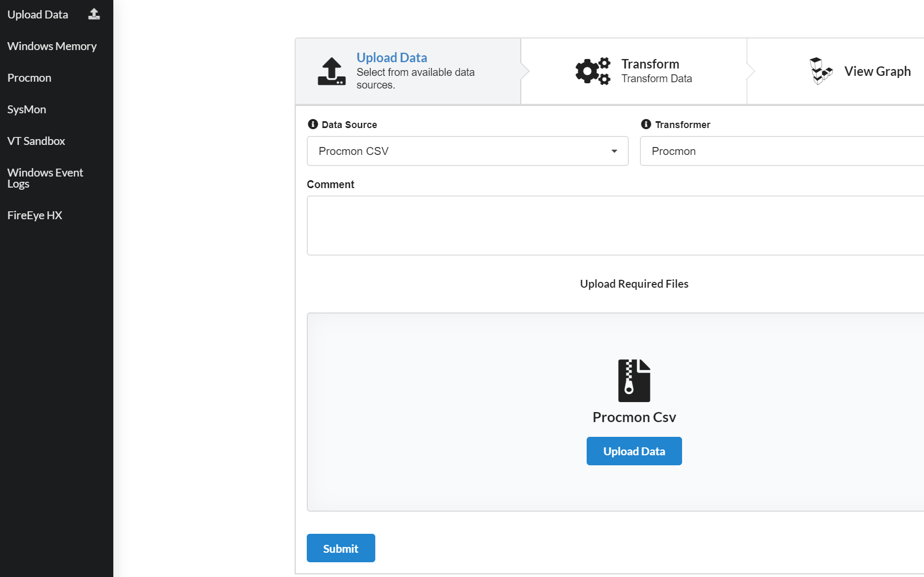Click the upload tray icon in wizard step
This screenshot has height=577, width=924.
pos(332,71)
